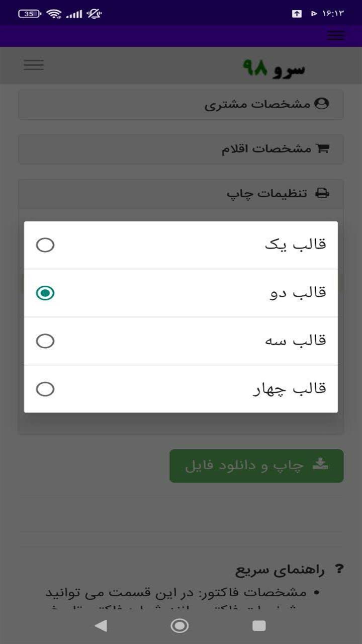This screenshot has width=362, height=644.
Task: Choose the قالب سه option label
Action: (x=296, y=341)
